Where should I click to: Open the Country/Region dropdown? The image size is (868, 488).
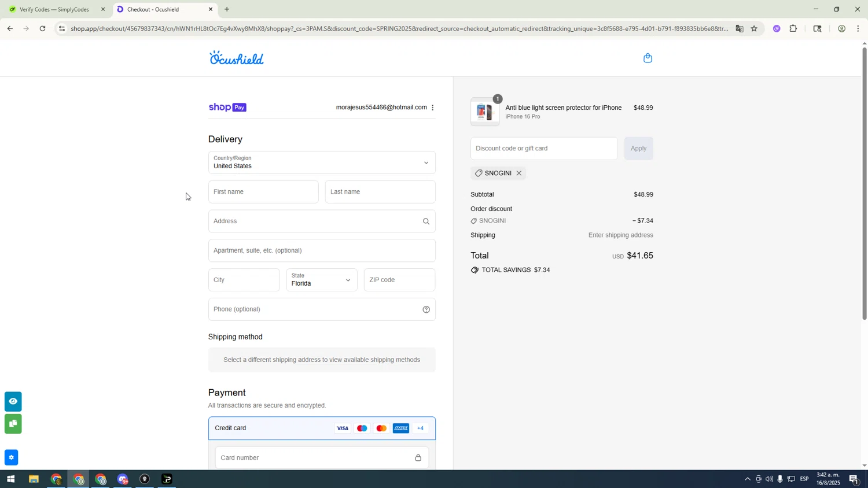tap(322, 162)
